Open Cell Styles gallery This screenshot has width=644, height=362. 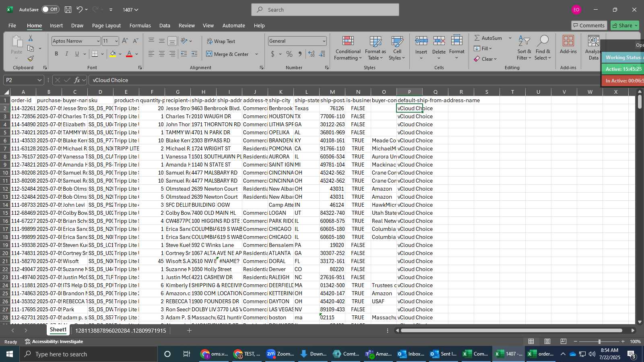click(397, 48)
